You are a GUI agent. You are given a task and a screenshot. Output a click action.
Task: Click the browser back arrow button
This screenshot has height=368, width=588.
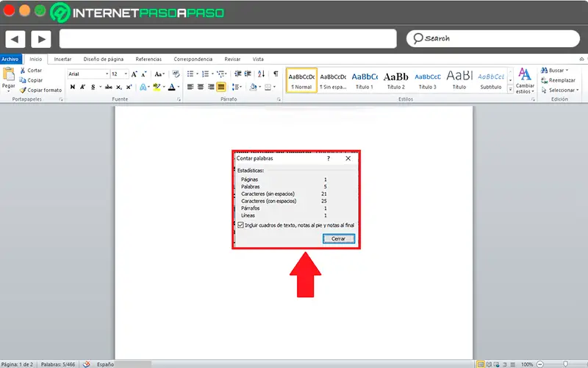(x=15, y=39)
